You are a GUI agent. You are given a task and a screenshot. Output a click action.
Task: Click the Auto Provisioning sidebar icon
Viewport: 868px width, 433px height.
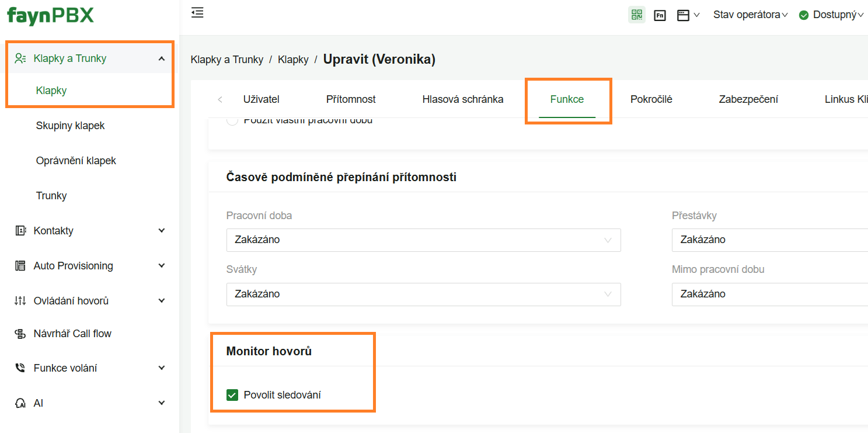click(20, 266)
